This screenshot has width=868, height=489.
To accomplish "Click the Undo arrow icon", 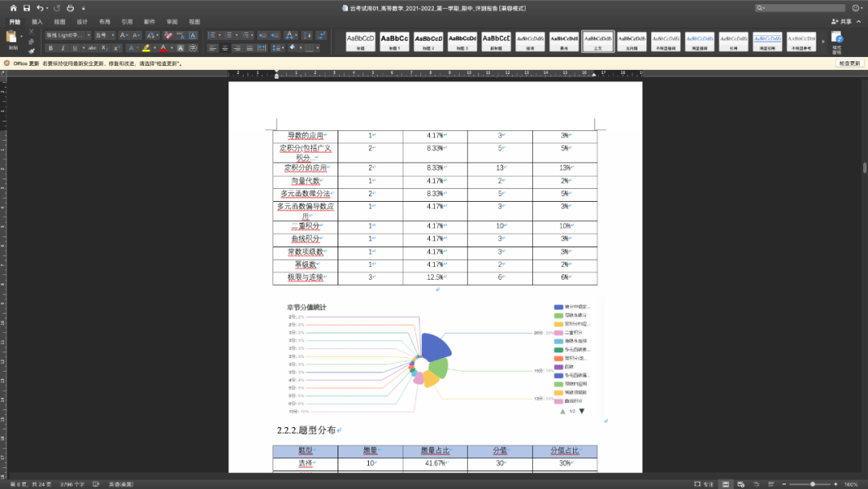I will (x=40, y=7).
